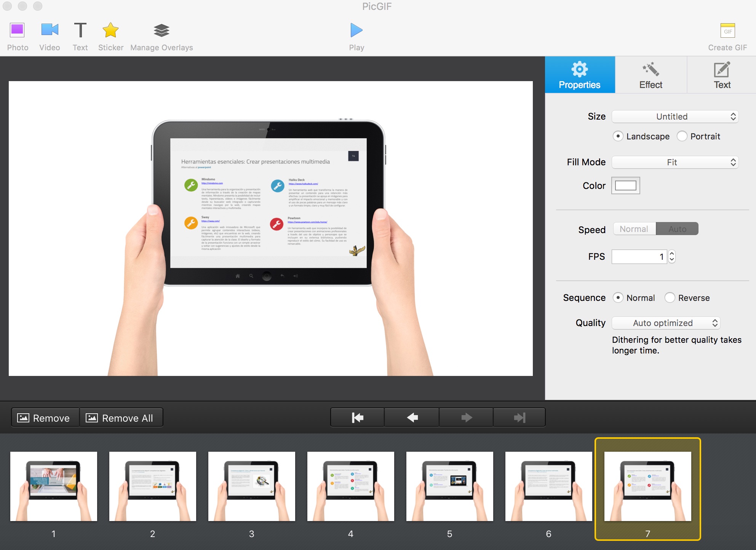This screenshot has height=550, width=756.
Task: Switch to the Text panel tab
Action: [x=722, y=75]
